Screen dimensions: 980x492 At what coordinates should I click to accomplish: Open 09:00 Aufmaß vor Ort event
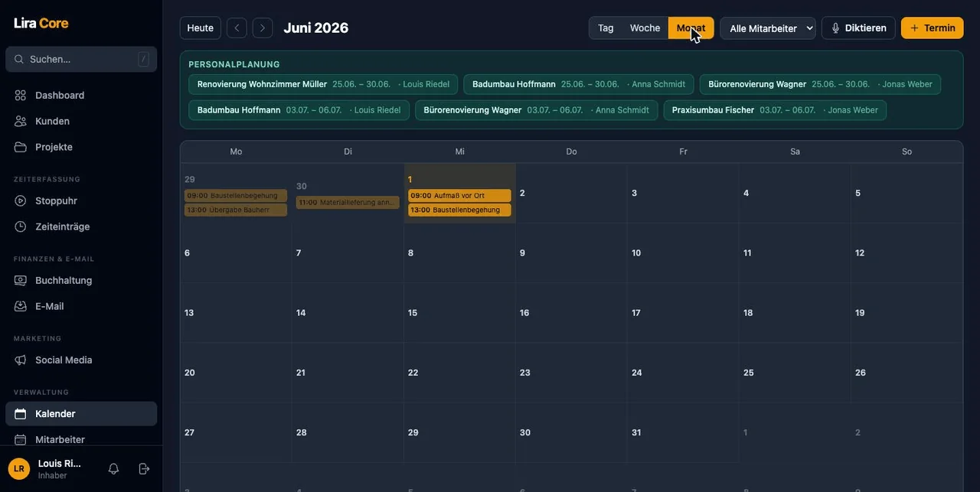coord(459,196)
